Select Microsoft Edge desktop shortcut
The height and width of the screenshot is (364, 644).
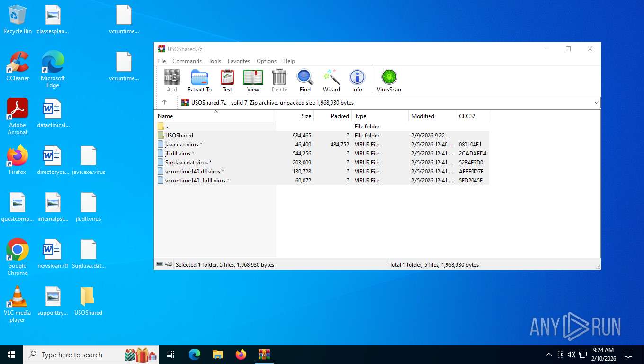(53, 70)
